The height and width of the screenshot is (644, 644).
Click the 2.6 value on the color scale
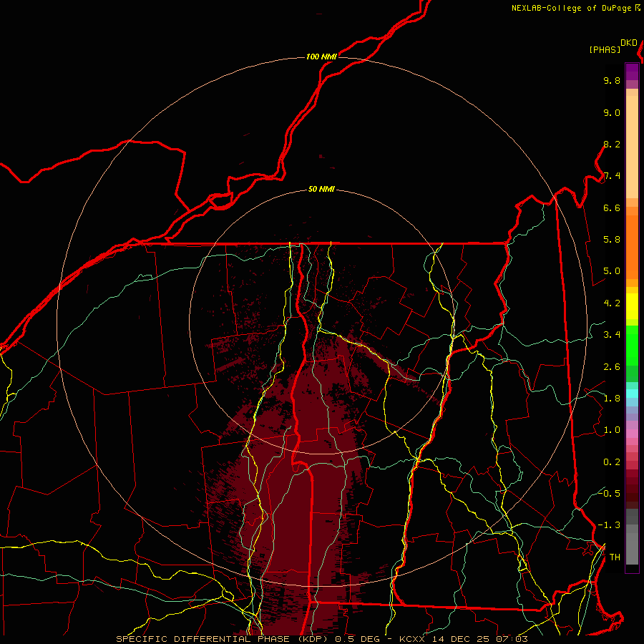pos(612,367)
